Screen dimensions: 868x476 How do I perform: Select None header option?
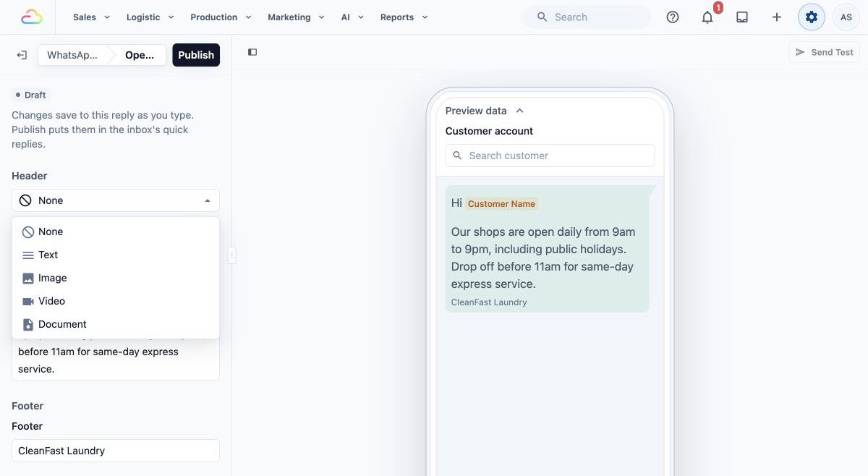pyautogui.click(x=116, y=231)
